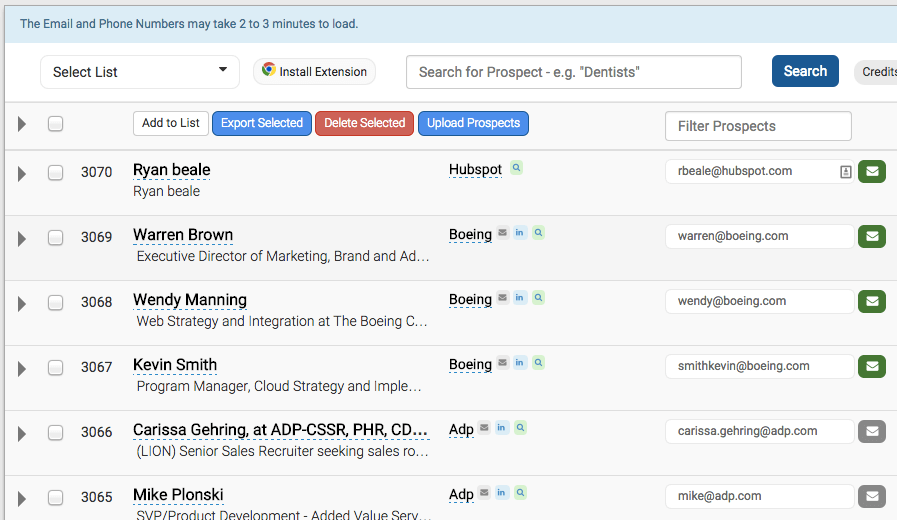Open Warren Brown prospect name link
The height and width of the screenshot is (520, 897).
[x=183, y=235]
